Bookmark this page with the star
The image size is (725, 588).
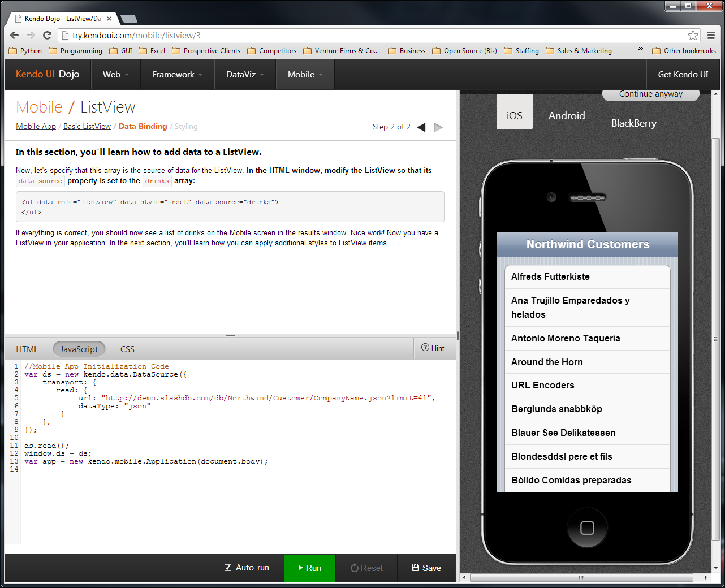pyautogui.click(x=693, y=35)
